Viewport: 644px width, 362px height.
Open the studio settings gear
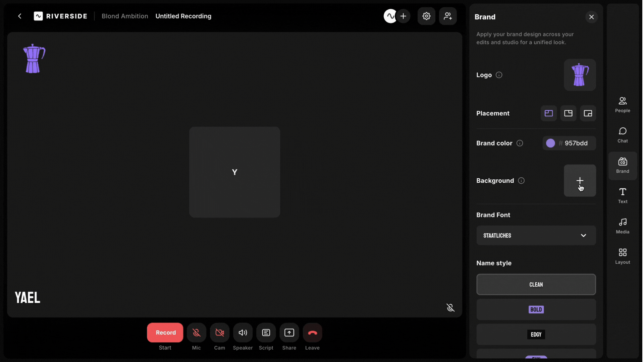(x=426, y=16)
